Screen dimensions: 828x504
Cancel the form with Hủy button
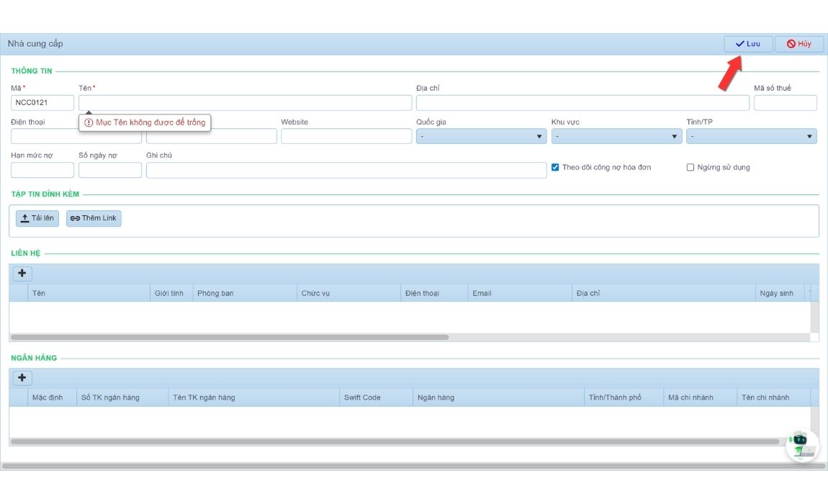[x=798, y=44]
